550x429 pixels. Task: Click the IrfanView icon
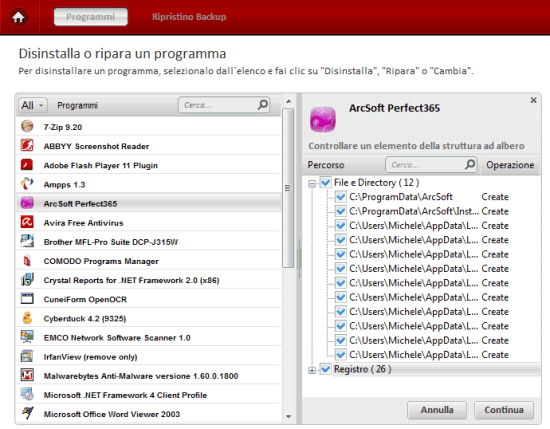point(27,356)
